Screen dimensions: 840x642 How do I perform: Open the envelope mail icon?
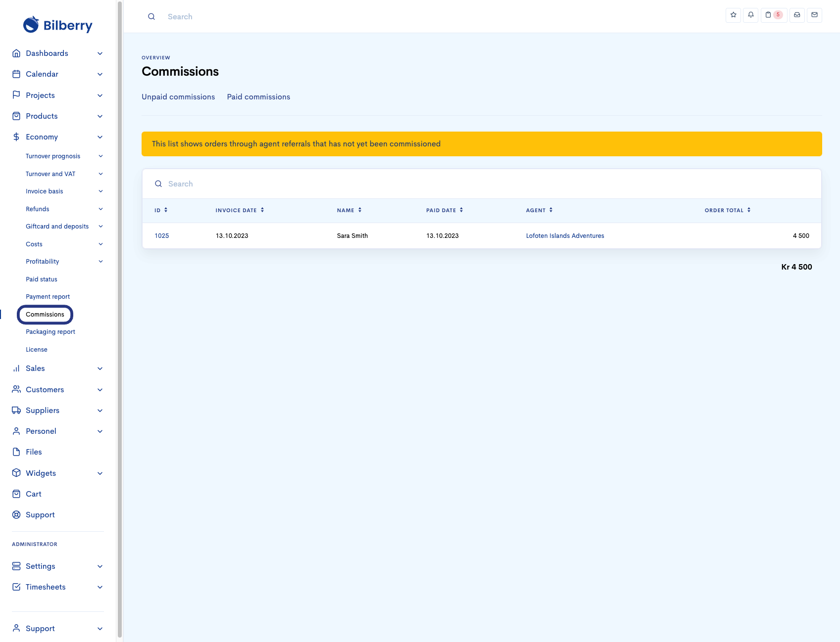tap(814, 15)
